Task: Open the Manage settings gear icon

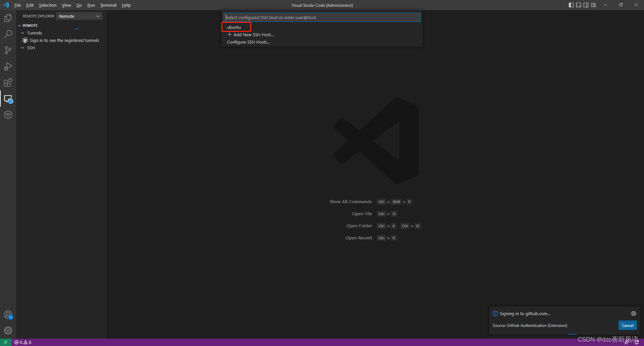Action: (8, 330)
